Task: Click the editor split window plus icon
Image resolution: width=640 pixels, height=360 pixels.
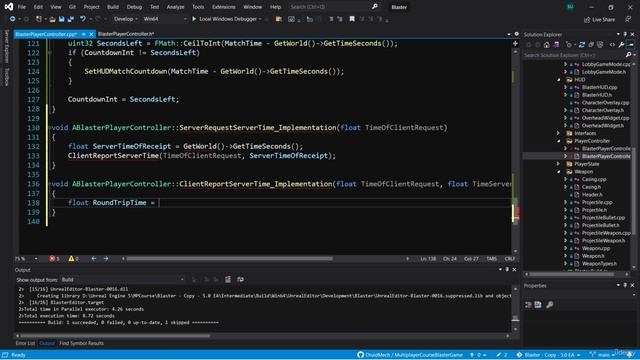Action: pos(515,43)
